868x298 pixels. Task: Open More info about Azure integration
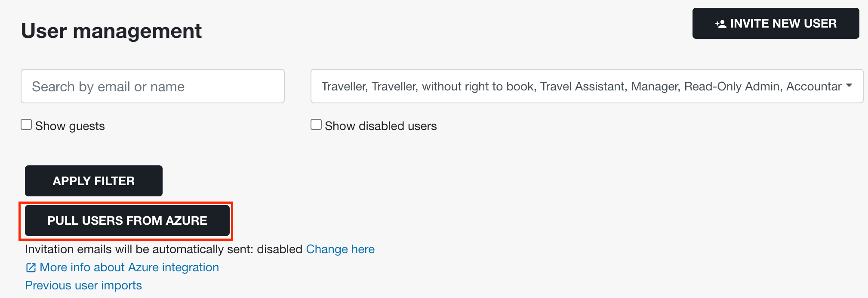(129, 267)
